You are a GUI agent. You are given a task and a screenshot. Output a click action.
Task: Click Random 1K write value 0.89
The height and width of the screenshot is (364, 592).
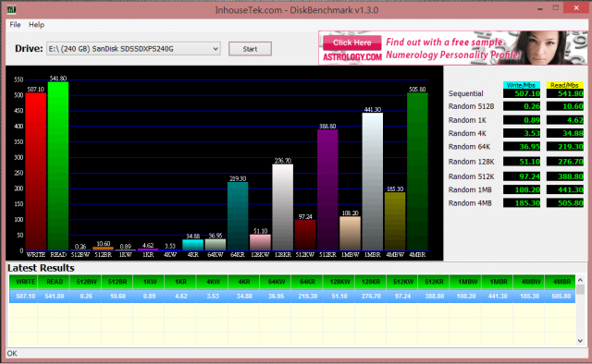click(522, 120)
